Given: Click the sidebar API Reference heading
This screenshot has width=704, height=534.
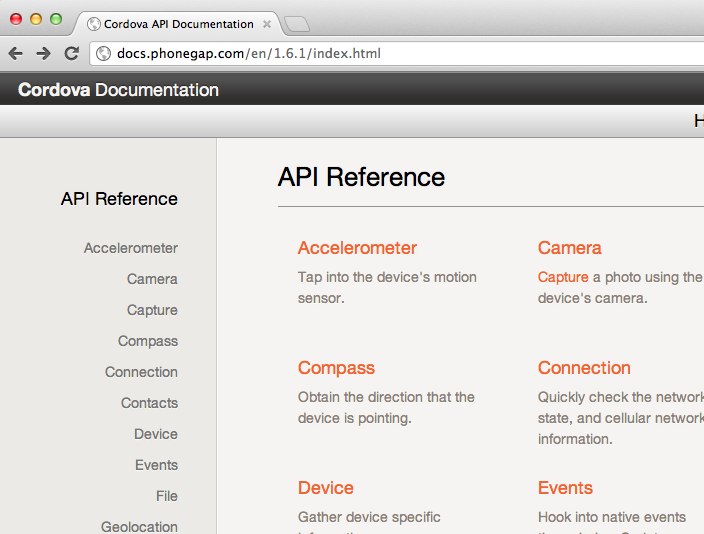Looking at the screenshot, I should (119, 199).
